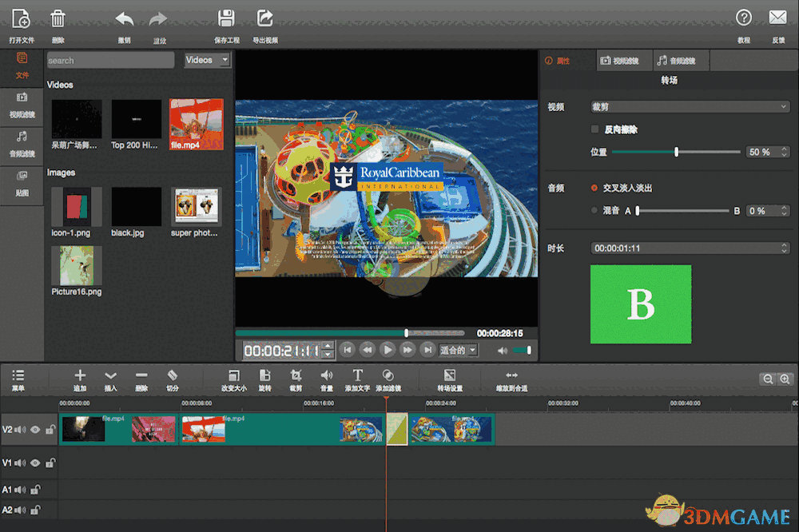Open the Videos media type dropdown
799x532 pixels.
pyautogui.click(x=207, y=60)
